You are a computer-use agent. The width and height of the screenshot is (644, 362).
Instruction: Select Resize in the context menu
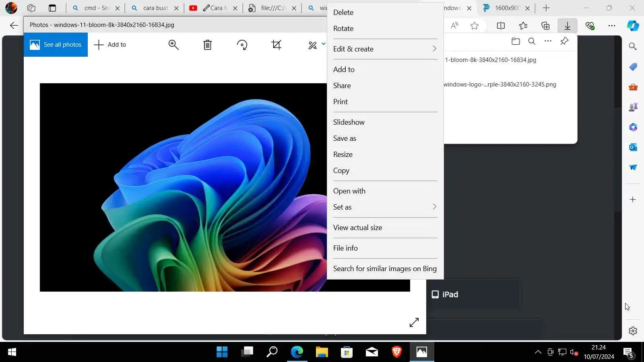(343, 154)
